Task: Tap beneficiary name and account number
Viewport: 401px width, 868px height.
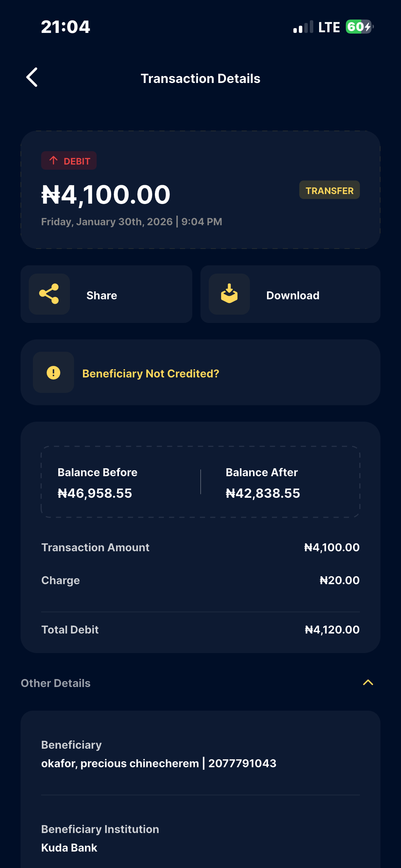Action: (159, 763)
